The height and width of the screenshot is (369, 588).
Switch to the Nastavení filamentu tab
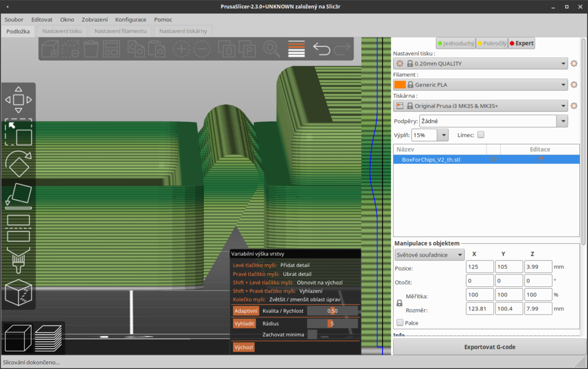pos(121,31)
